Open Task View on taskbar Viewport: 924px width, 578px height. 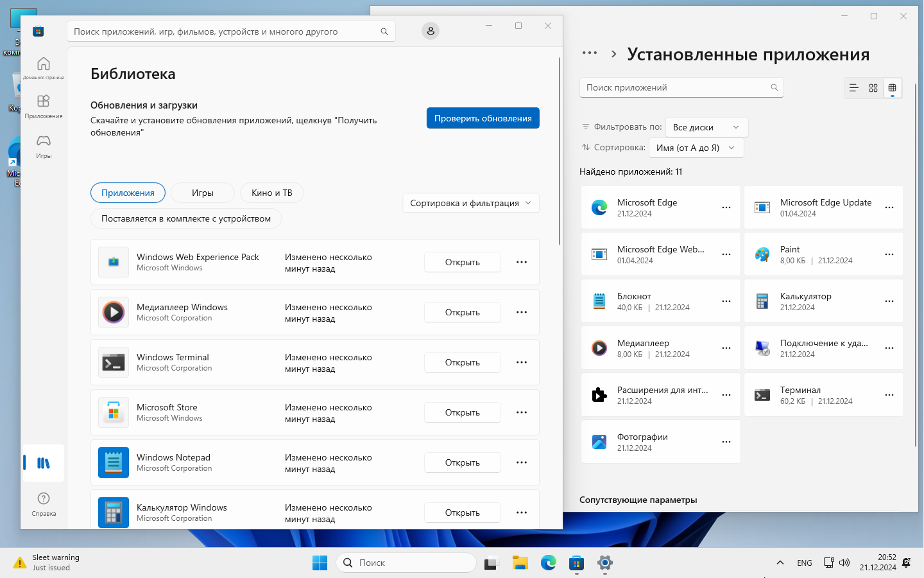(x=492, y=563)
